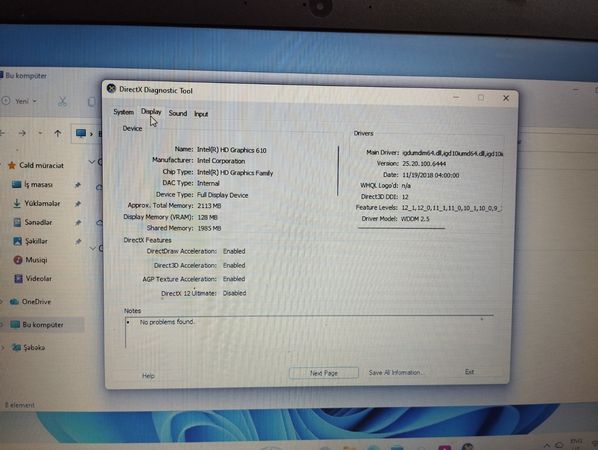The height and width of the screenshot is (450, 598).
Task: Go forward with Explorer arrow
Action: pos(22,133)
